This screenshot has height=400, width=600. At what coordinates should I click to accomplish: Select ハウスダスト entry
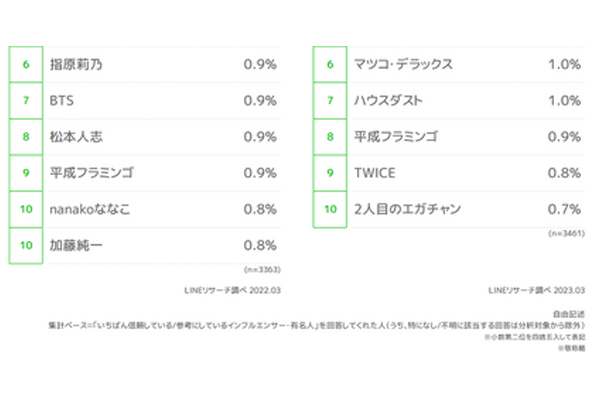(388, 101)
